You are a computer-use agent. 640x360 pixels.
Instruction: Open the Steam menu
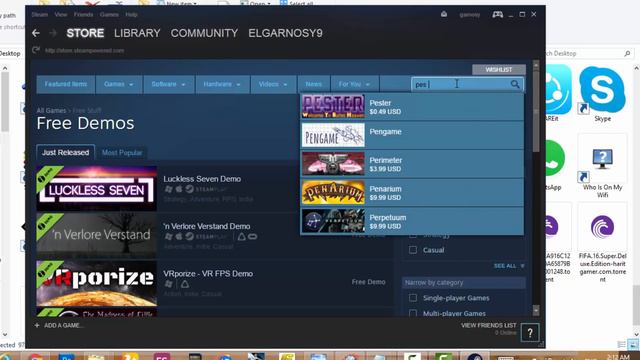[40, 15]
